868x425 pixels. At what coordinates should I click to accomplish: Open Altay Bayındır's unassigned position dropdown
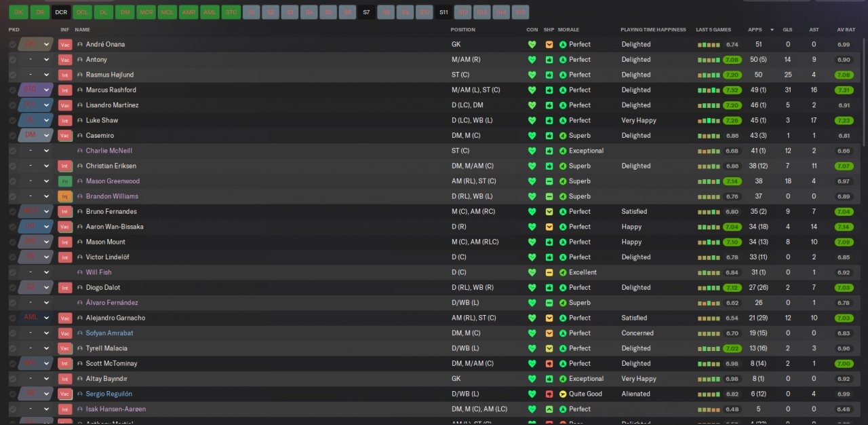click(x=36, y=379)
